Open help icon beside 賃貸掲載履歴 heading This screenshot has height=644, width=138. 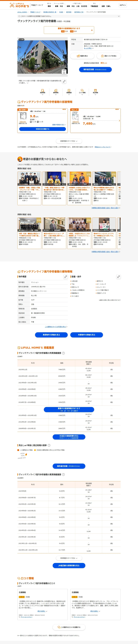pos(63,475)
